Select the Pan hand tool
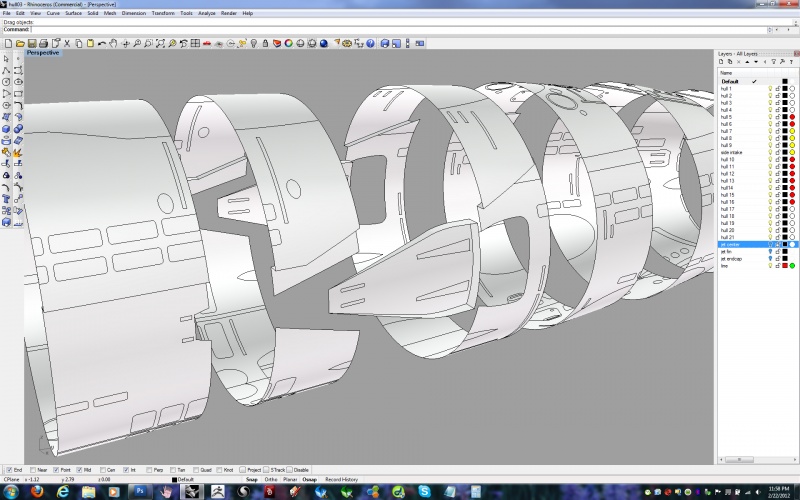Image resolution: width=800 pixels, height=500 pixels. (x=113, y=43)
